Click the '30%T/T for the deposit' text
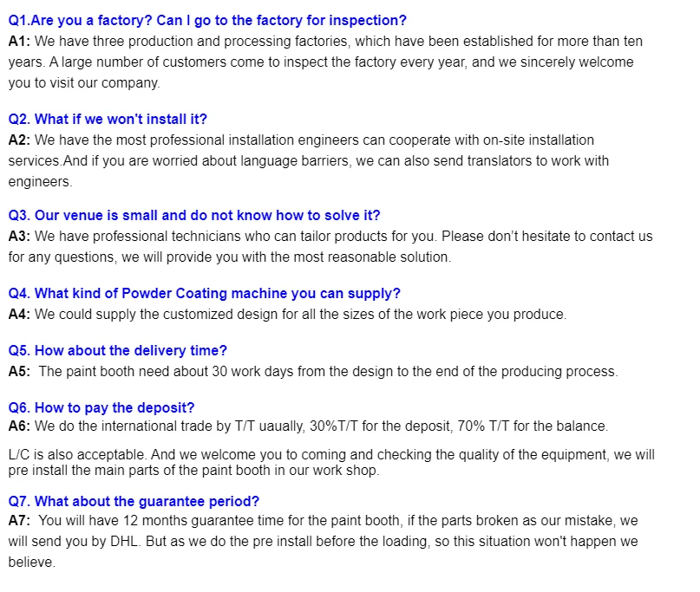This screenshot has width=700, height=592. pos(381,426)
